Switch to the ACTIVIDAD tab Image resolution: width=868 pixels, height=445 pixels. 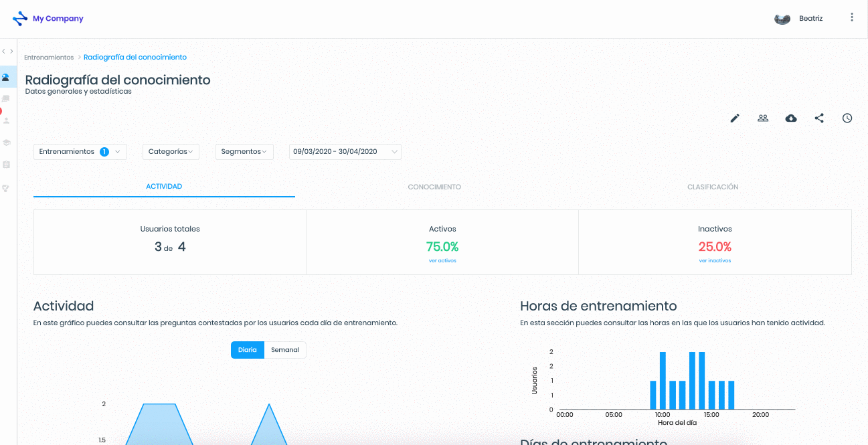click(x=164, y=187)
